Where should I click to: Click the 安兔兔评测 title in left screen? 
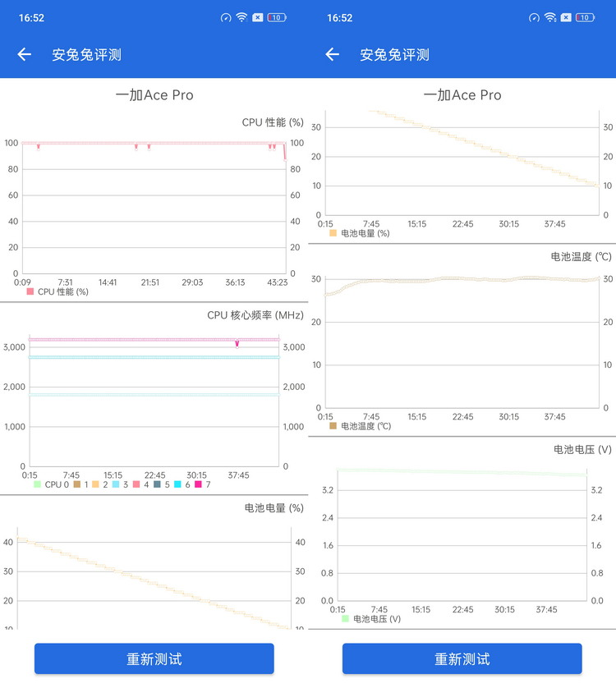86,55
